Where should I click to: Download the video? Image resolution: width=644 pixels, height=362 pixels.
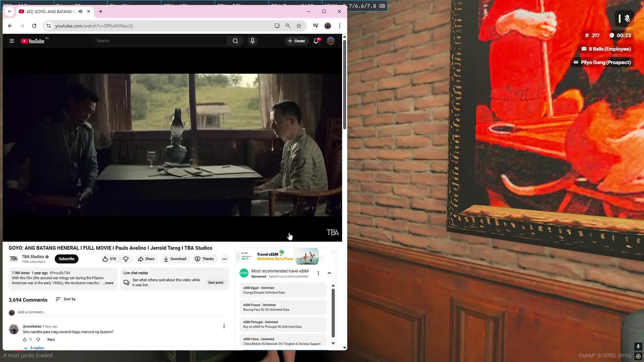click(x=175, y=259)
